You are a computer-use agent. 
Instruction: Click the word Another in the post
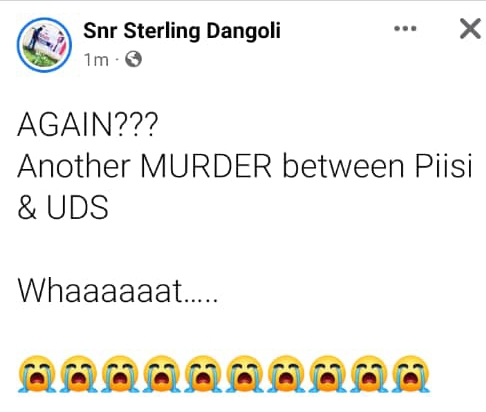[74, 166]
